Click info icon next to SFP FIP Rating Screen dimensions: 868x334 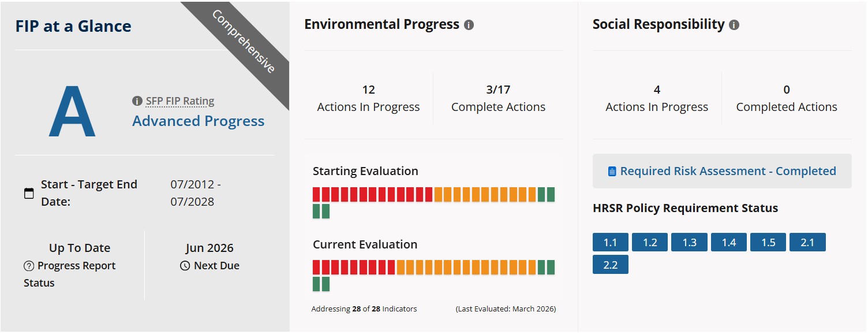pyautogui.click(x=137, y=101)
